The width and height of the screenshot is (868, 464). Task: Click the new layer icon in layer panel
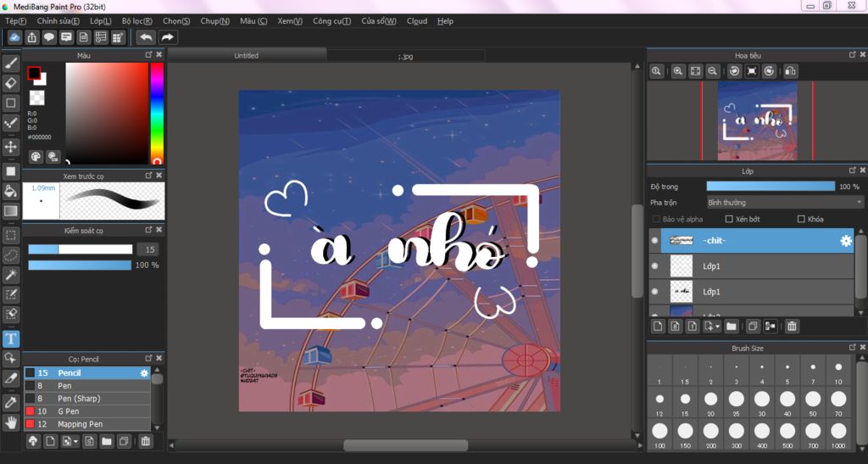coord(658,326)
